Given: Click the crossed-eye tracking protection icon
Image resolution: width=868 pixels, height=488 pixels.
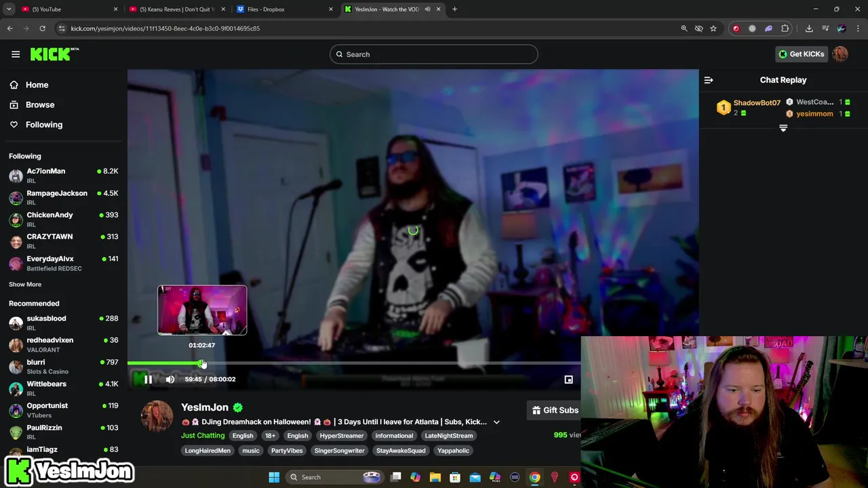Looking at the screenshot, I should click(698, 28).
